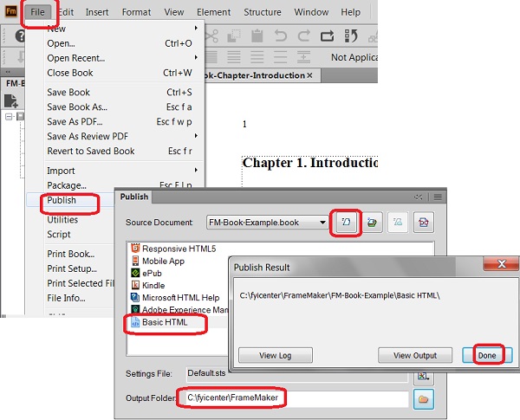Open the Format menu
The width and height of the screenshot is (520, 420).
pos(136,12)
